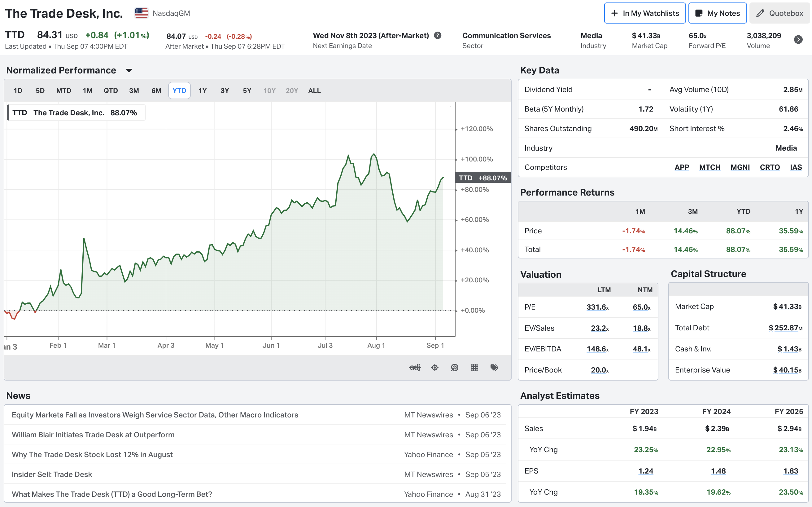
Task: Open competitor MGNI link
Action: click(740, 167)
